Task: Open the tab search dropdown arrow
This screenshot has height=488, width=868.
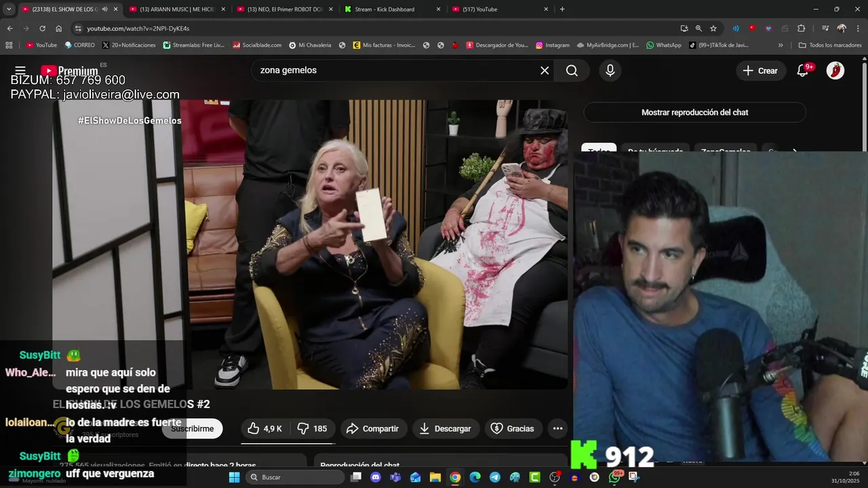Action: pos(9,9)
